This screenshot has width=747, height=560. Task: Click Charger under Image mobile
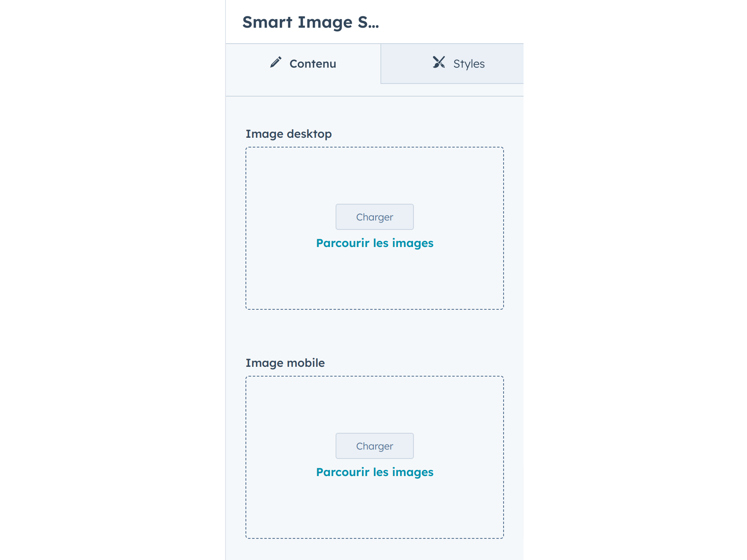tap(374, 446)
